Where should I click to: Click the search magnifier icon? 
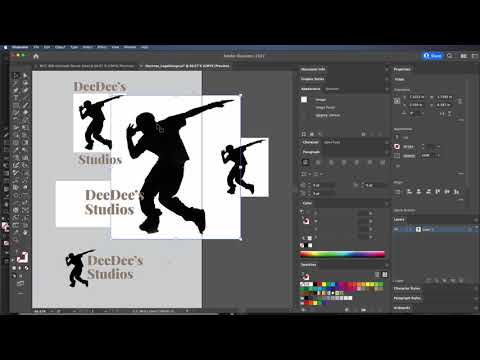coord(450,56)
